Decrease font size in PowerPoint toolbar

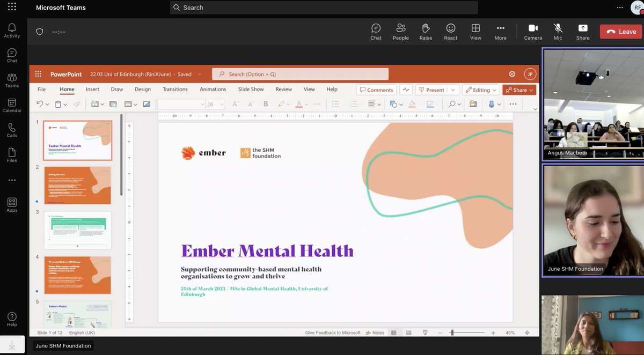[x=250, y=104]
